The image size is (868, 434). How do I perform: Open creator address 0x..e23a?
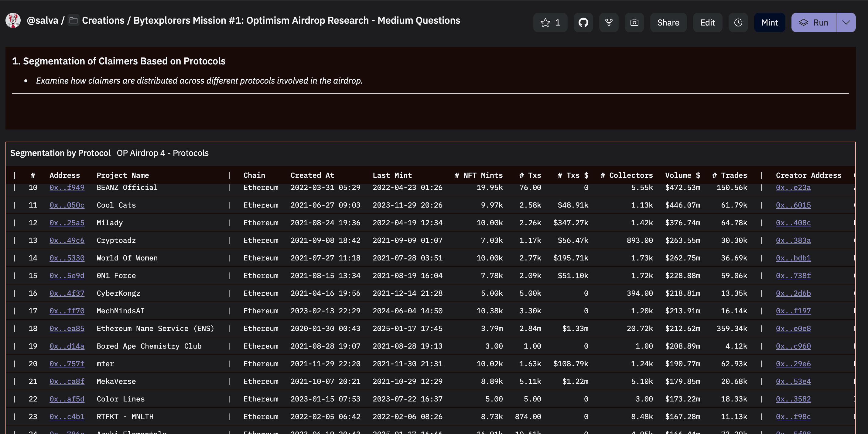[x=793, y=188]
